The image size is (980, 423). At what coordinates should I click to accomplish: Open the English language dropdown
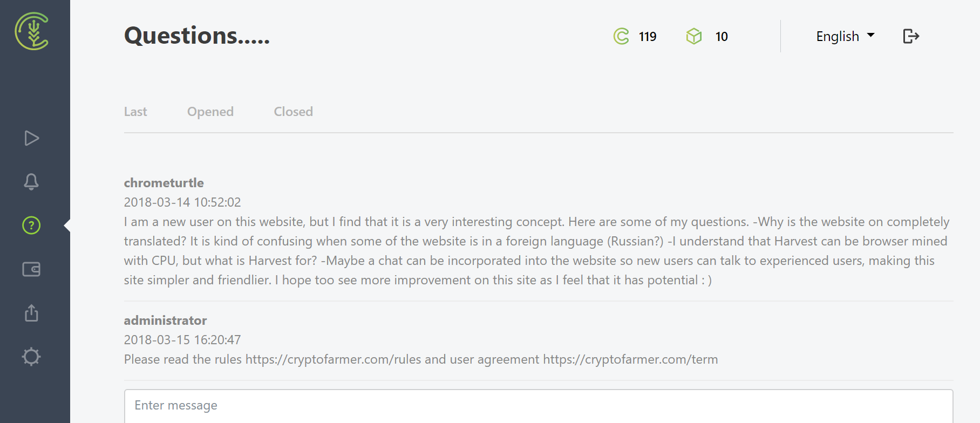point(836,36)
